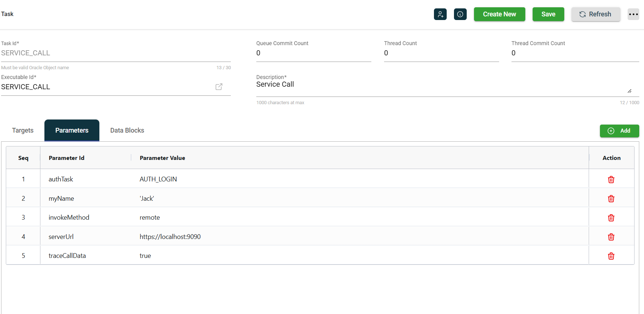Delete the myName parameter row
The image size is (644, 314).
pos(611,199)
